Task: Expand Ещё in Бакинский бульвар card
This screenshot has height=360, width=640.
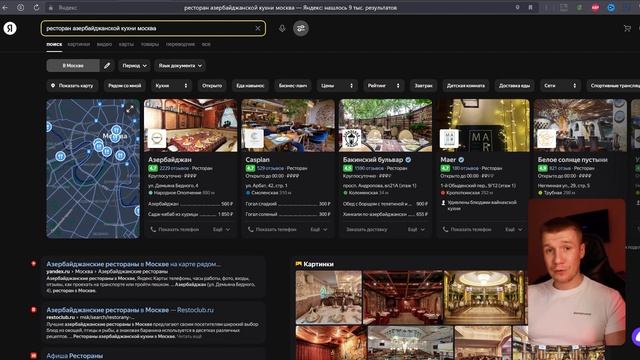Action: (x=416, y=229)
